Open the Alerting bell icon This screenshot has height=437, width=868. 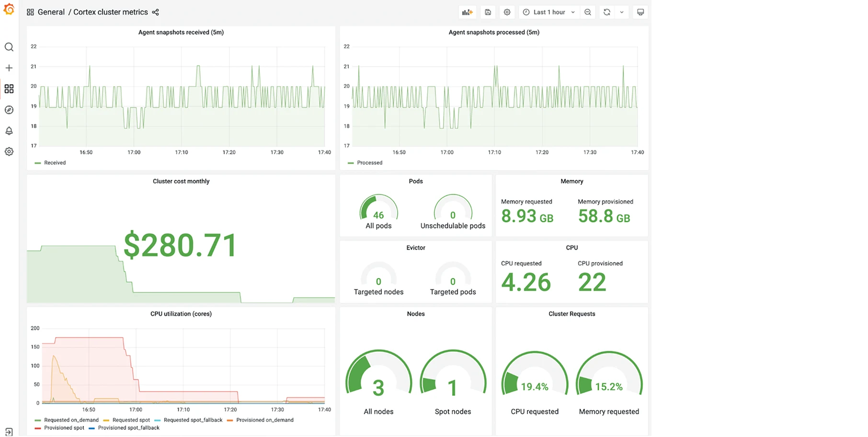pyautogui.click(x=9, y=131)
